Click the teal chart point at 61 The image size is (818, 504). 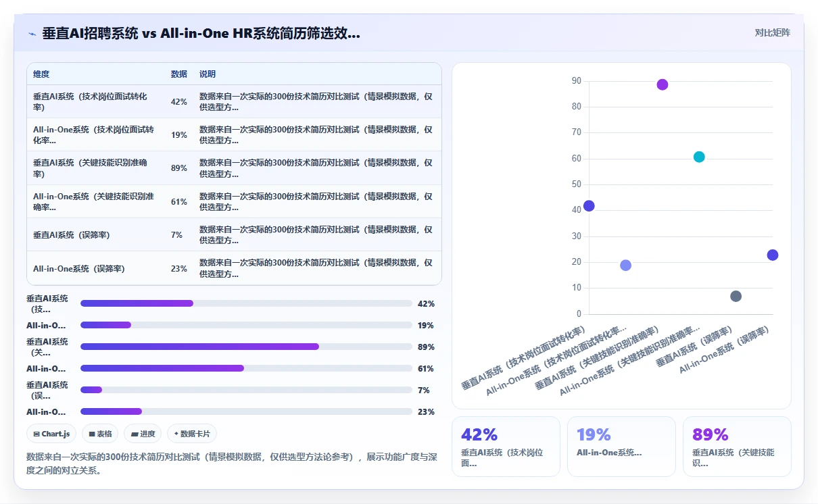pos(699,157)
